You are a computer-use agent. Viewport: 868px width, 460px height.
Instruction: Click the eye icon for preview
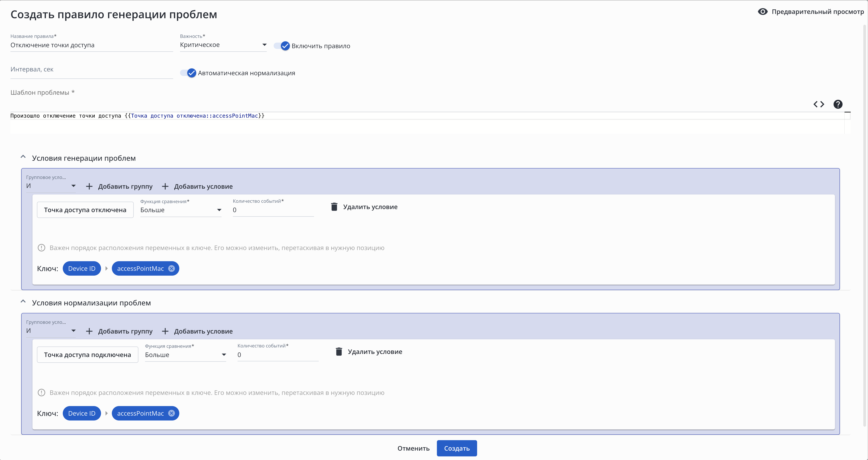click(x=762, y=12)
